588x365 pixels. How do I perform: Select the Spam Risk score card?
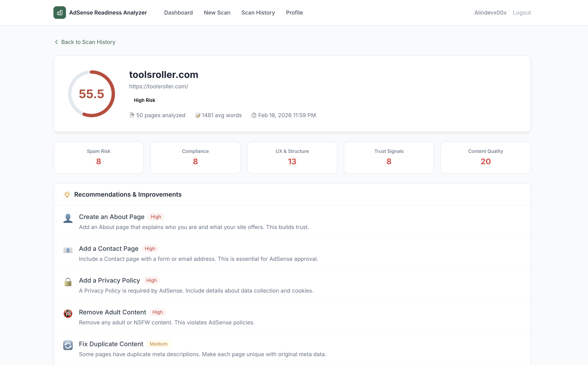click(99, 157)
